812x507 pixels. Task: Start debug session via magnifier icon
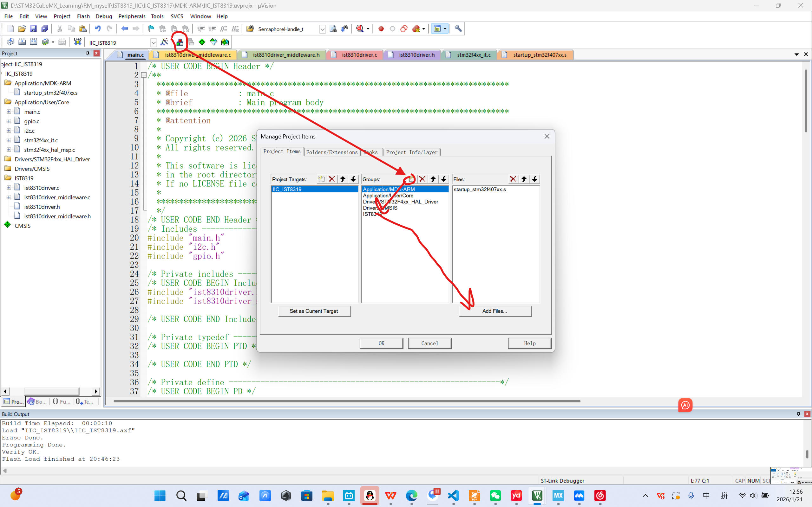tap(360, 29)
